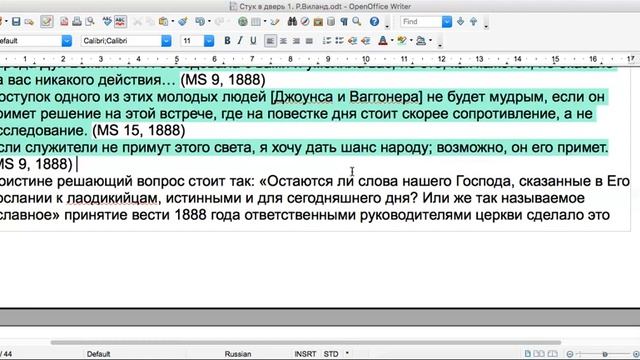Justify text alignment
The image size is (640, 360).
(309, 41)
